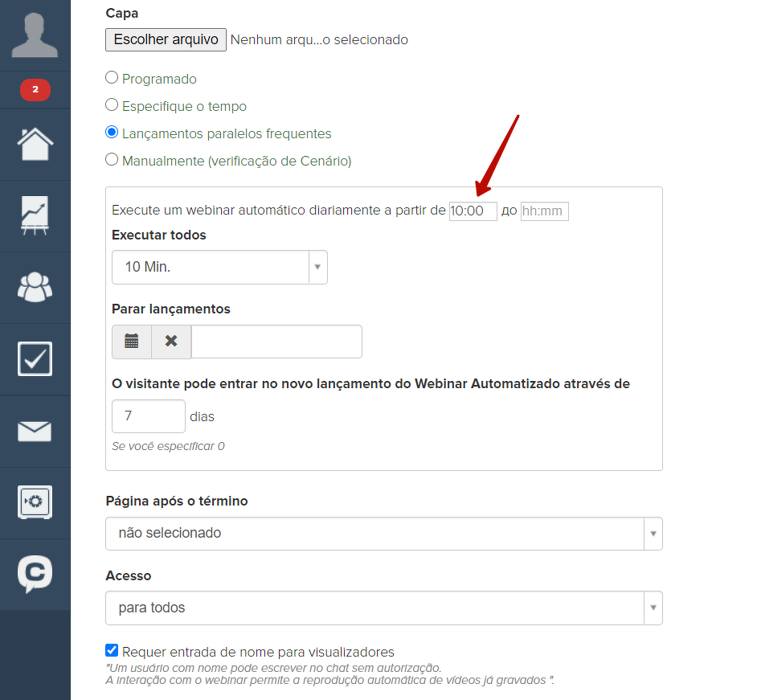This screenshot has width=757, height=700.
Task: Expand the Executar todos 10 Min. dropdown
Action: (219, 267)
